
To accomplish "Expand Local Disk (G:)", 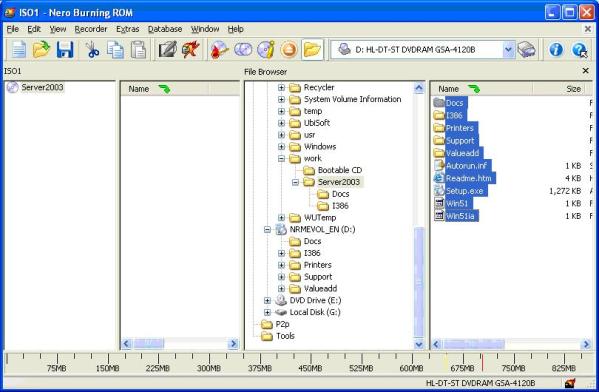I will tap(267, 313).
